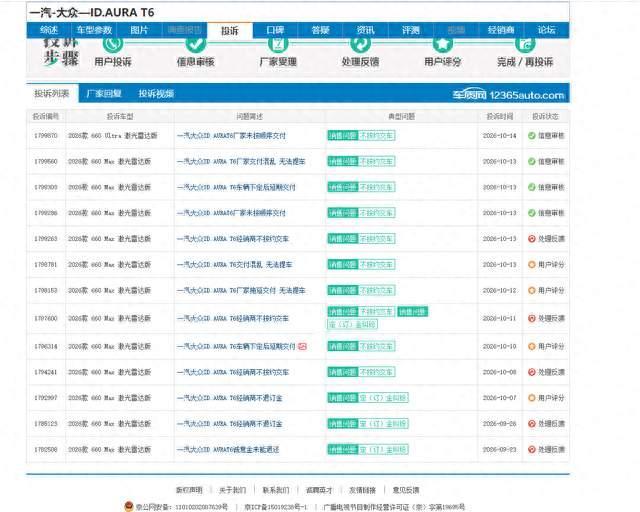640x512 pixels.
Task: Open complaint link in row 1799870
Action: [x=231, y=136]
